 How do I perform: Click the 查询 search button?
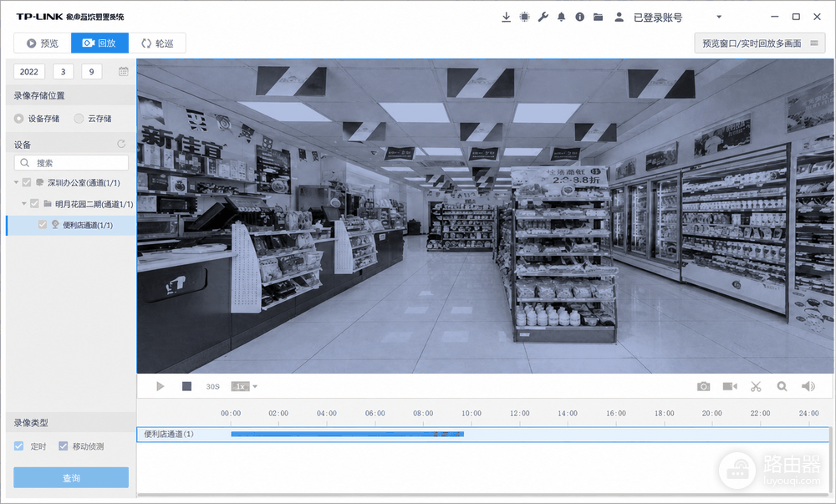click(71, 478)
